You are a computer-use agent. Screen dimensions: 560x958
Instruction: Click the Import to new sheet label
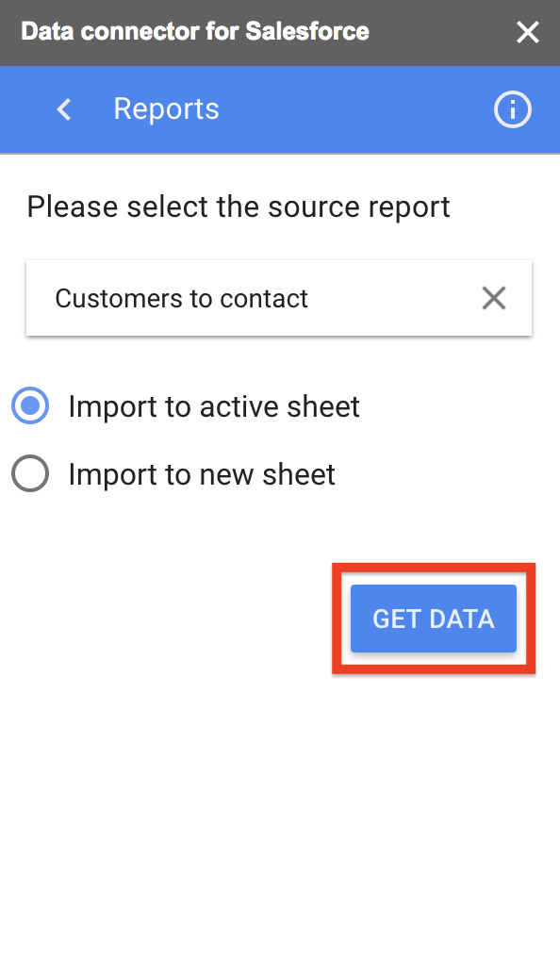pyautogui.click(x=202, y=474)
